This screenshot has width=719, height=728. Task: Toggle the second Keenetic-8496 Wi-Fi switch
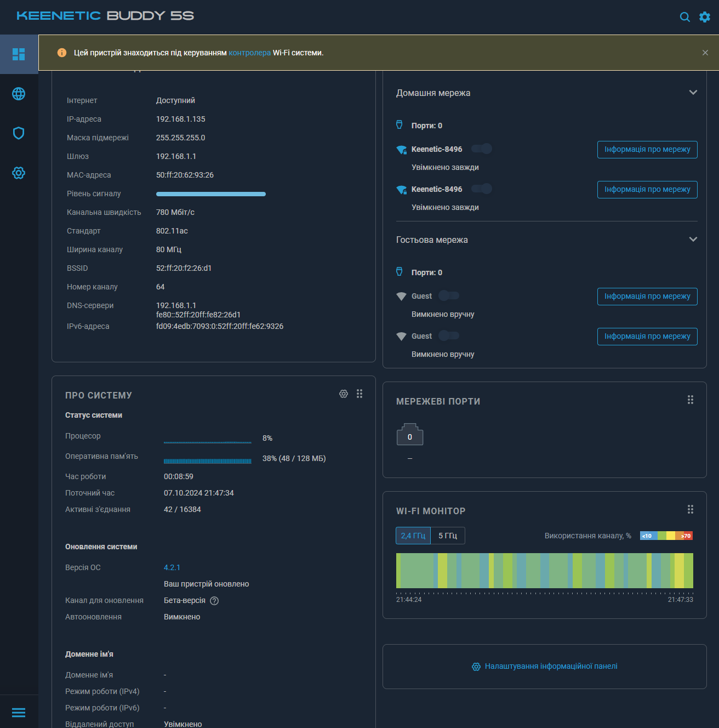click(482, 189)
